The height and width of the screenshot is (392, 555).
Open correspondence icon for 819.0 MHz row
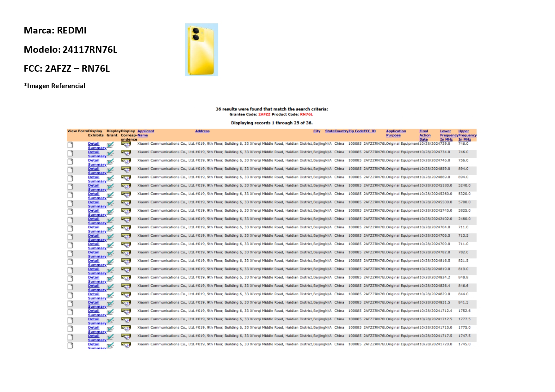[126, 270]
